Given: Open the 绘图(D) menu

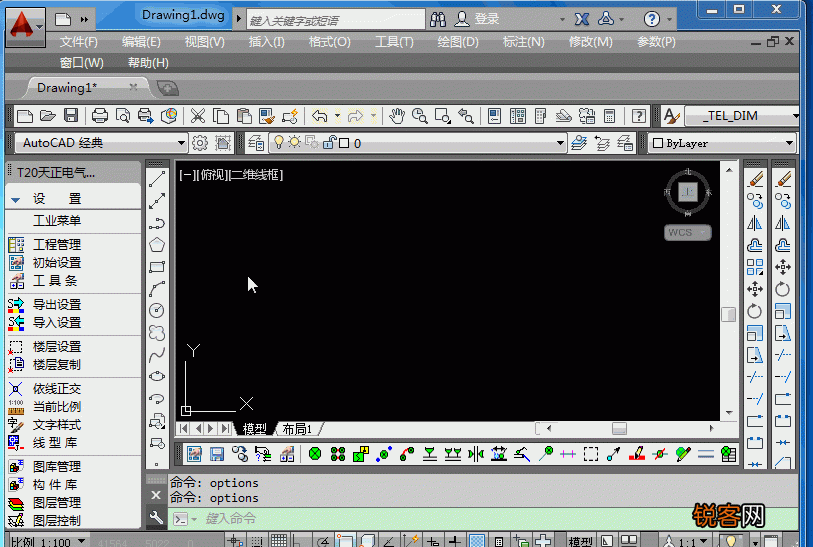Looking at the screenshot, I should 458,42.
